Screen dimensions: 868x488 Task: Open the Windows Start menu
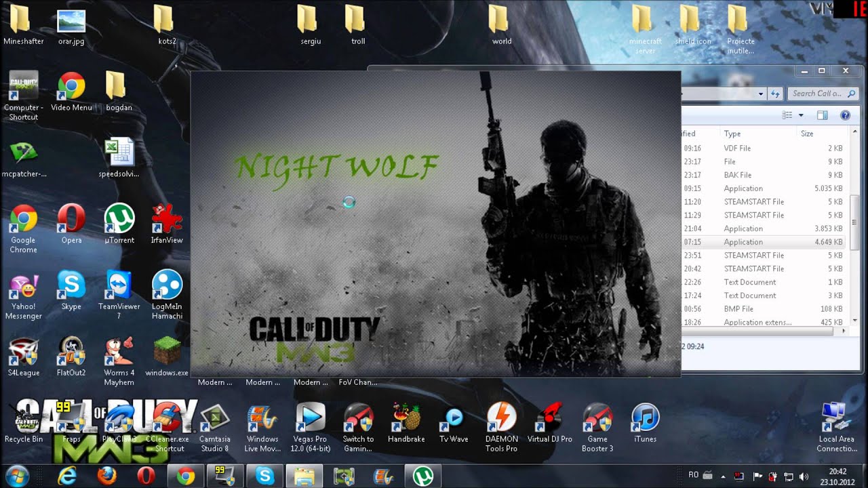pyautogui.click(x=18, y=476)
